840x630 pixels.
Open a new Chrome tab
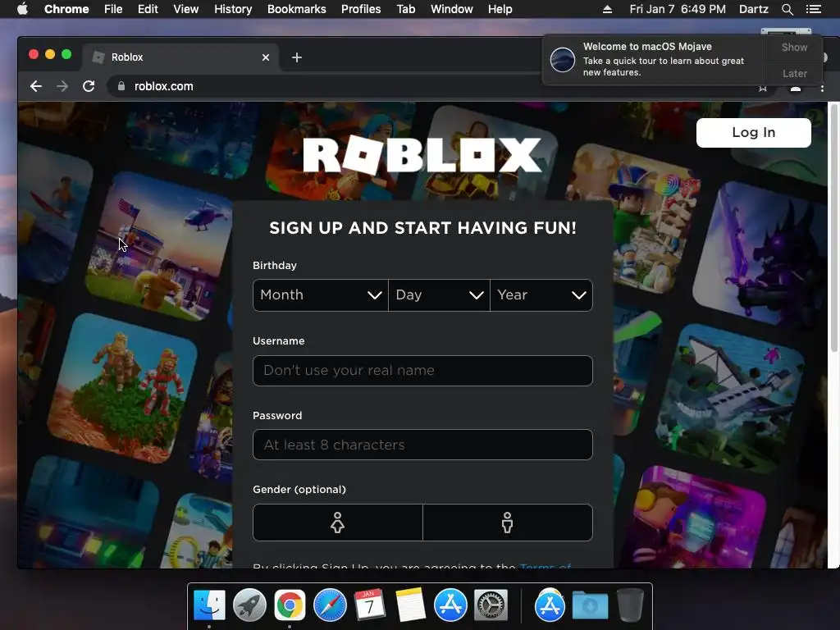(297, 57)
